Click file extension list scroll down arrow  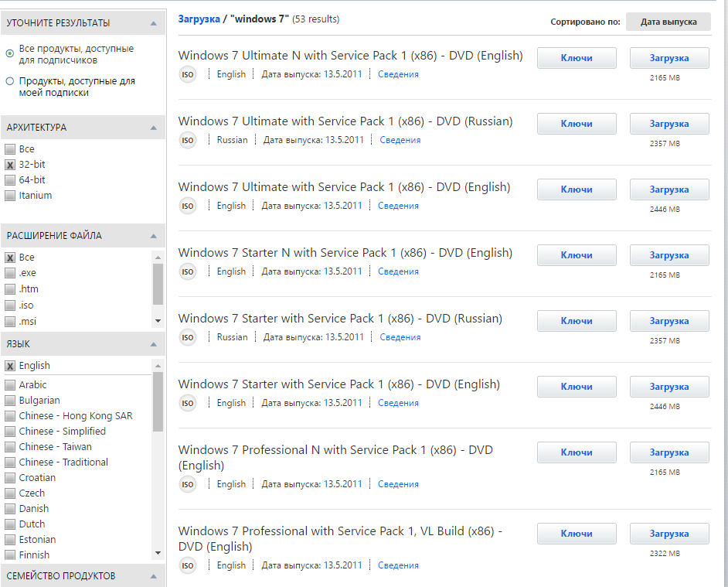(x=158, y=321)
